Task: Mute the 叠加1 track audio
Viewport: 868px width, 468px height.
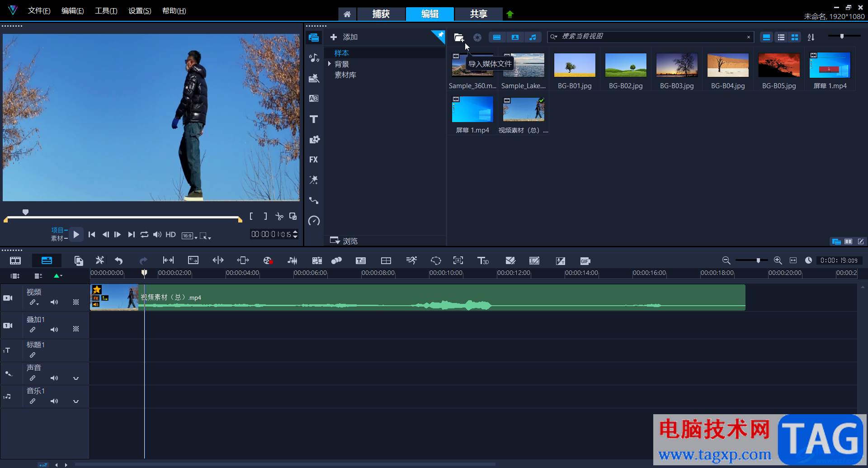Action: (54, 330)
